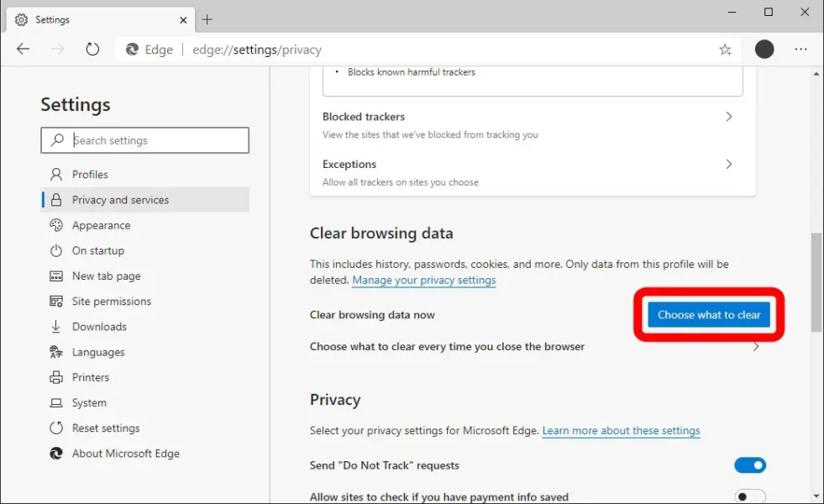Screen dimensions: 824x504
Task: Open Learn more about these settings link
Action: [622, 430]
